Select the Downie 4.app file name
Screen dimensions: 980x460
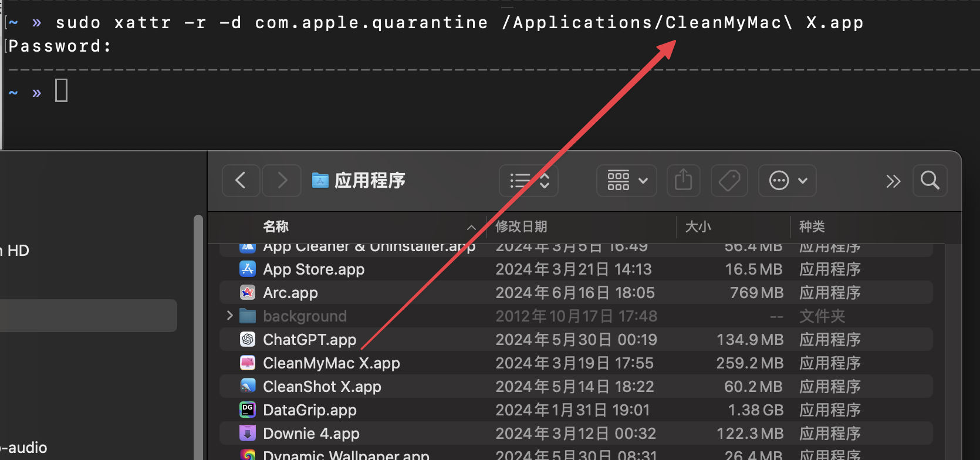[x=311, y=434]
